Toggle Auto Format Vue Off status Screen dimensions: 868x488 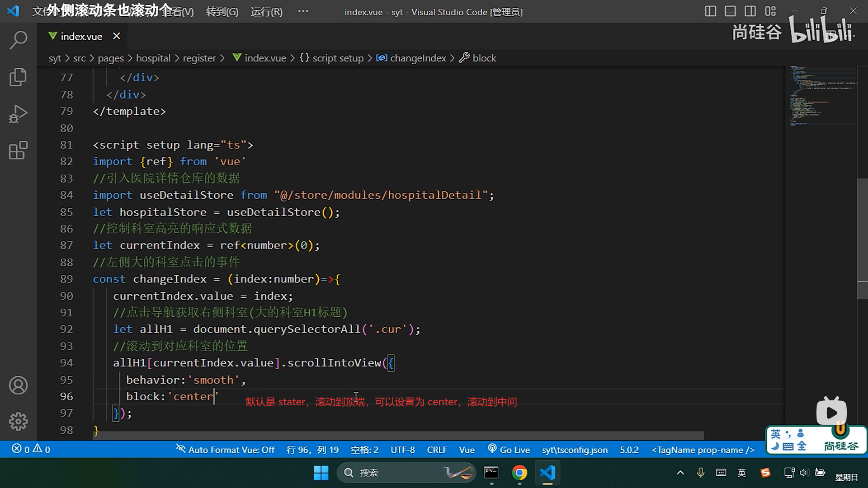225,450
